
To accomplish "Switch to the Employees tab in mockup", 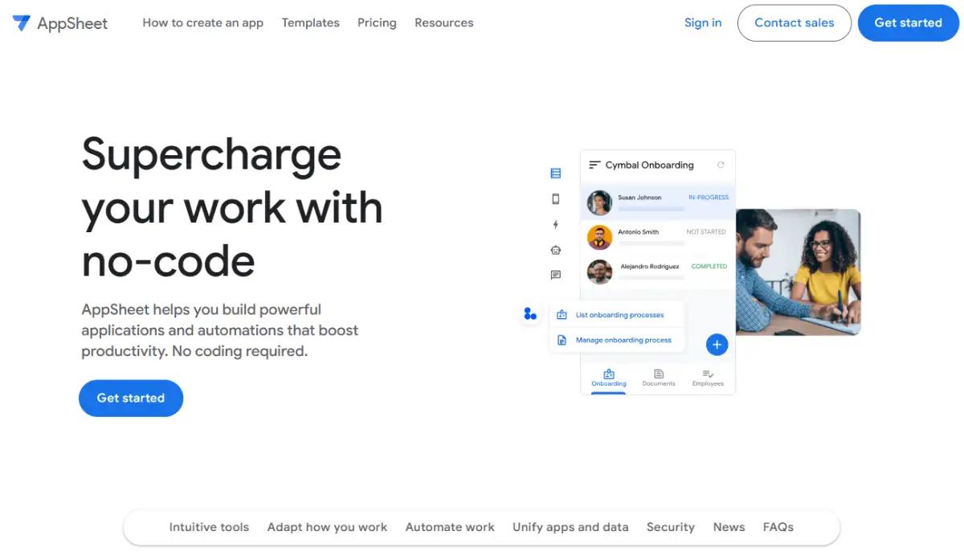I will (708, 378).
